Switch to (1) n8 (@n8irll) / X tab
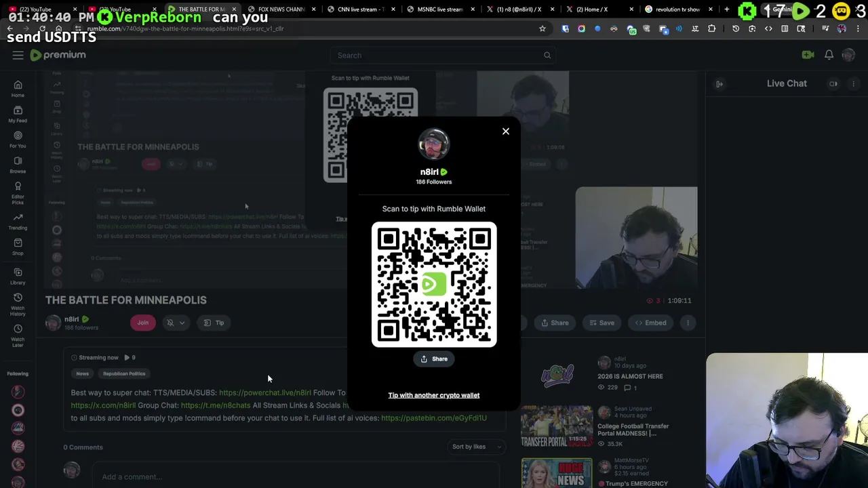The image size is (868, 488). [519, 9]
